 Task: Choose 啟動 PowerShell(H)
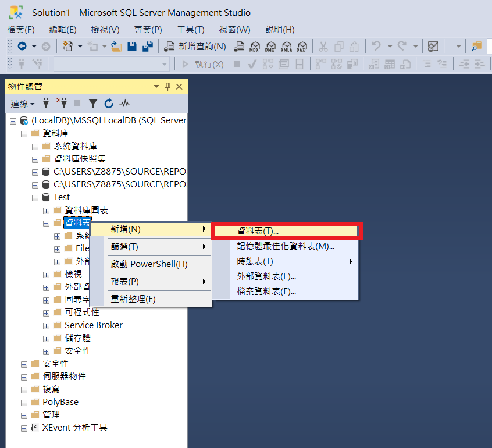tap(151, 264)
